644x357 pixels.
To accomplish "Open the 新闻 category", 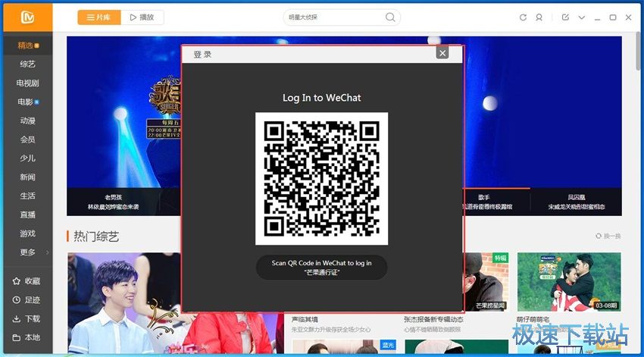I will (28, 177).
